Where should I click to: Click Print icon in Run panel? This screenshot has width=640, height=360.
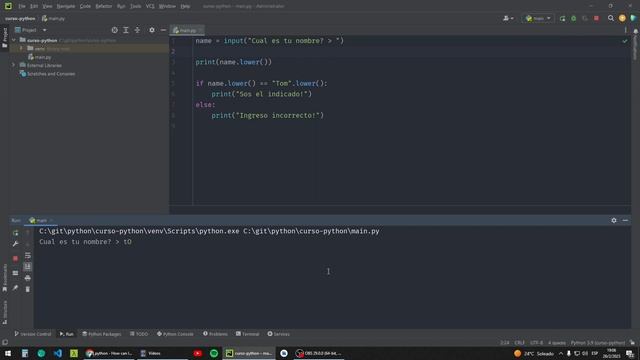(28, 278)
